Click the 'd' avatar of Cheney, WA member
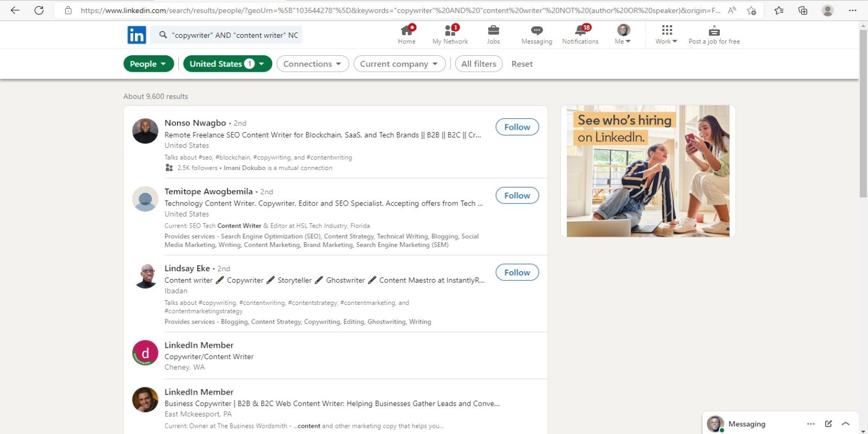The height and width of the screenshot is (434, 868). tap(145, 353)
